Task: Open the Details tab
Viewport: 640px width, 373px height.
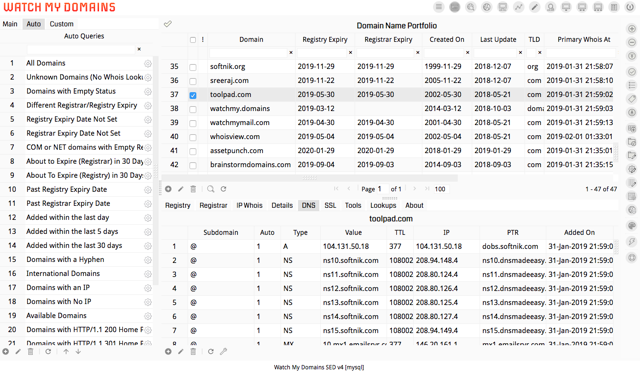Action: point(282,205)
